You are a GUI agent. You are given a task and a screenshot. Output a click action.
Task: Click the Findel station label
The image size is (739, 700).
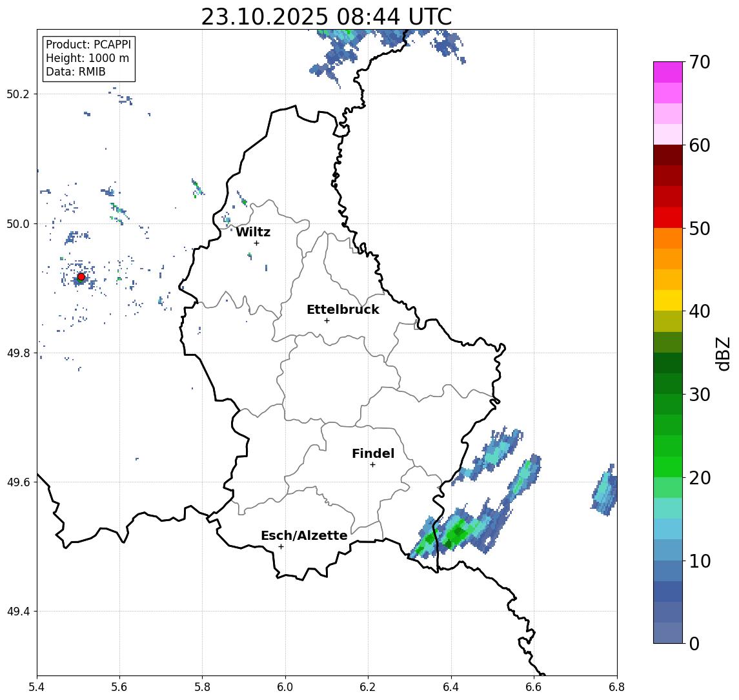click(x=373, y=453)
